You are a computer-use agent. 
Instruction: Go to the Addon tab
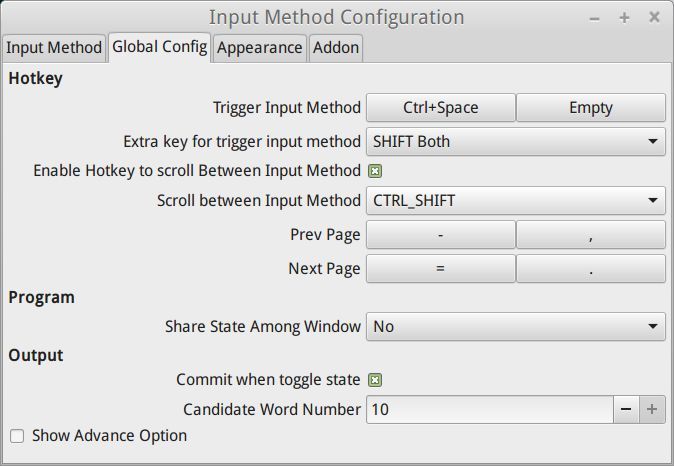tap(336, 47)
